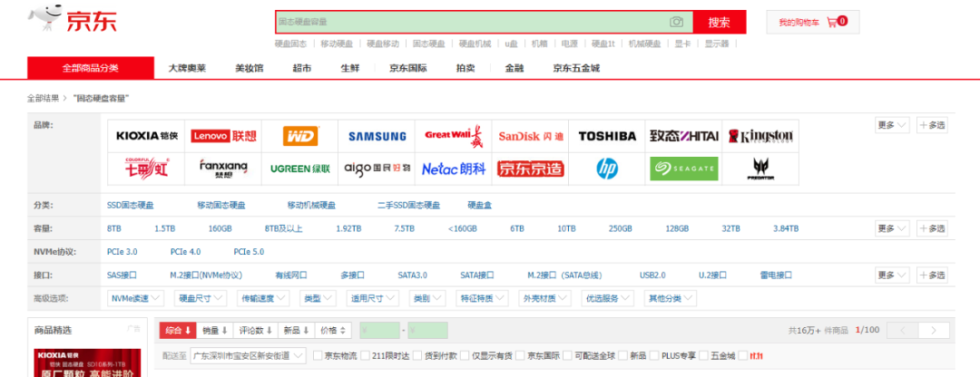Check the 新品 filter checkbox

click(623, 356)
